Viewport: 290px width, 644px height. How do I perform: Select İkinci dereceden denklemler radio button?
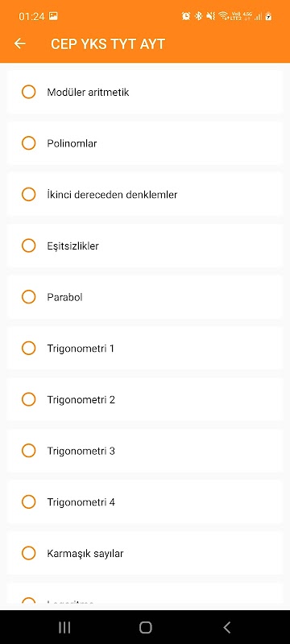click(x=28, y=194)
